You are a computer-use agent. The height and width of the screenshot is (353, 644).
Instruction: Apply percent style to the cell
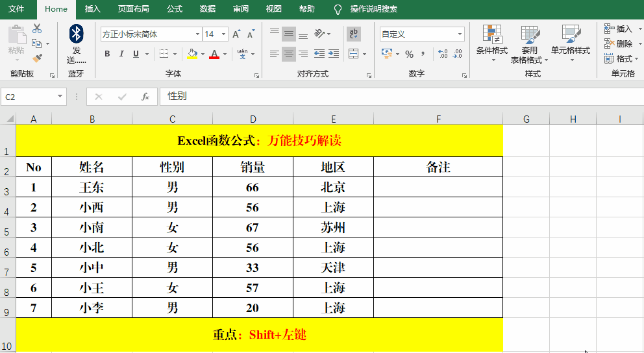point(409,54)
